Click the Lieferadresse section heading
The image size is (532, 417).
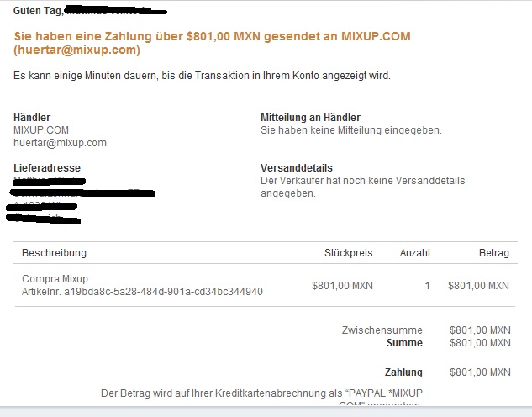(47, 168)
